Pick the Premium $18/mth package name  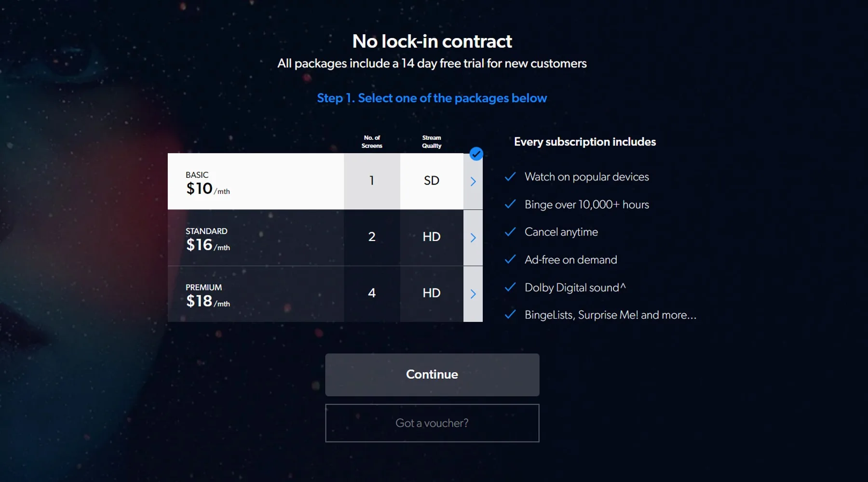[x=207, y=295]
